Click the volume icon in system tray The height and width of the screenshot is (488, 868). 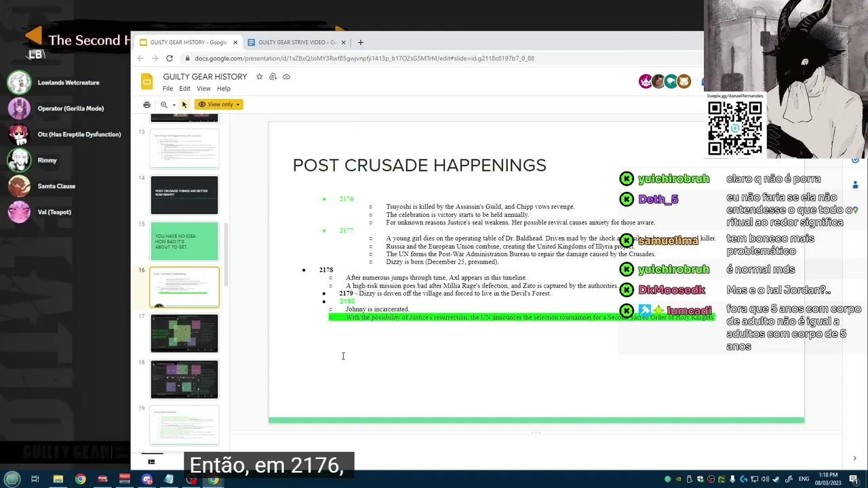click(x=765, y=479)
